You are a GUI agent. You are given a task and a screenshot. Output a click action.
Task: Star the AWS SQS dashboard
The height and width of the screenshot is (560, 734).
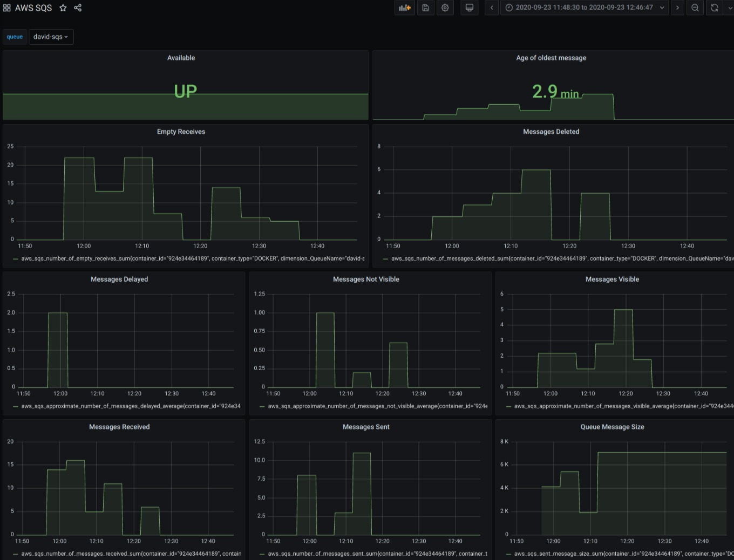point(63,8)
